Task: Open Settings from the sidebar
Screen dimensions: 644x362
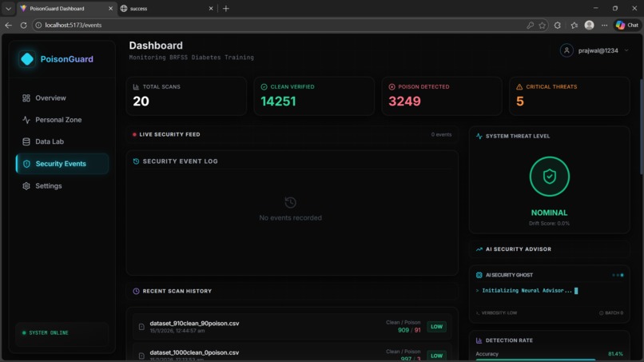Action: point(62,185)
